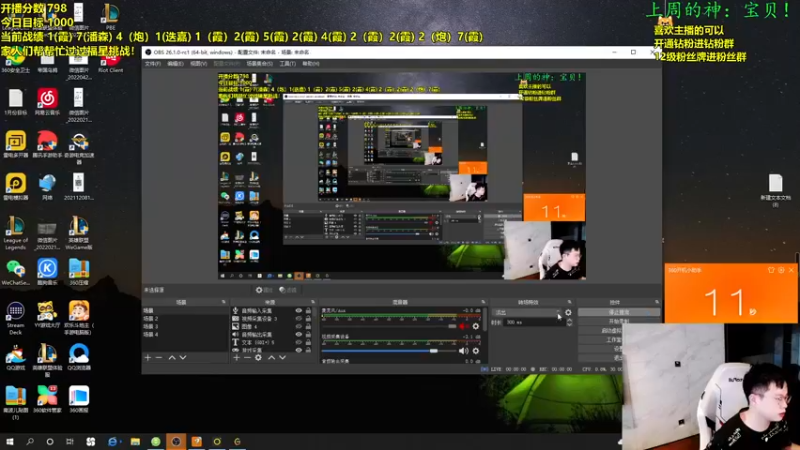This screenshot has width=800, height=450.
Task: Open the Help menu in OBS
Action: point(311,64)
